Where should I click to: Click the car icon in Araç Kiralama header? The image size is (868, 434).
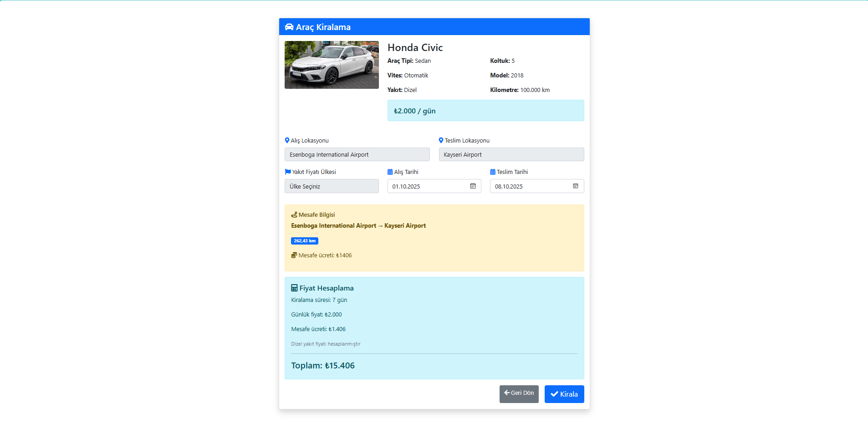(x=289, y=27)
